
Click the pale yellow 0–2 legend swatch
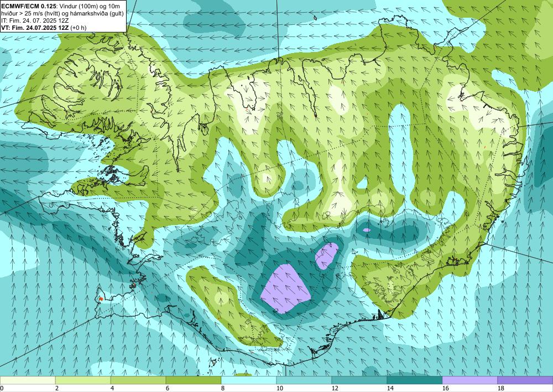[28, 380]
